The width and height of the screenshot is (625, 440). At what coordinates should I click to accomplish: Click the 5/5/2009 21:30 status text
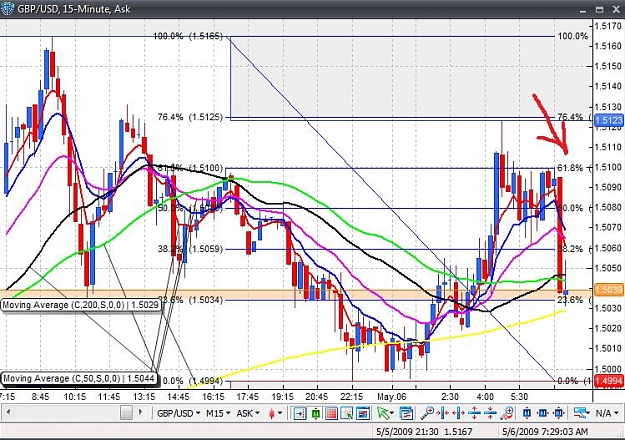(407, 432)
